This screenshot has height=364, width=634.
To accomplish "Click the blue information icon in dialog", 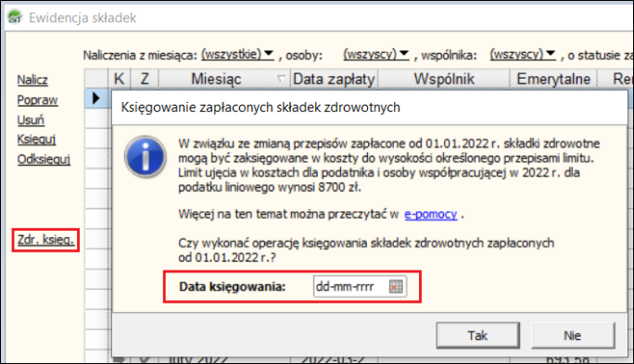I will click(x=146, y=157).
